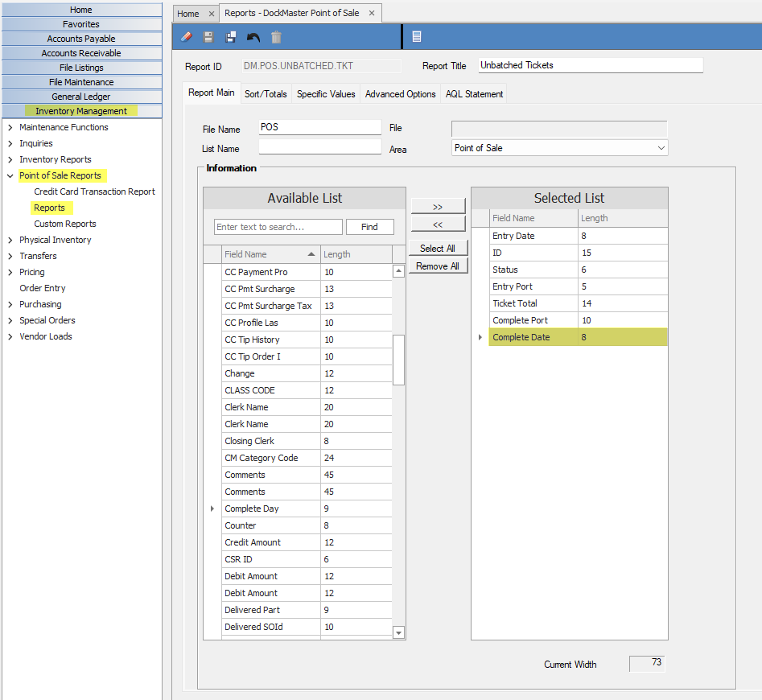Click the File Name input field
762x700 pixels.
(x=319, y=127)
